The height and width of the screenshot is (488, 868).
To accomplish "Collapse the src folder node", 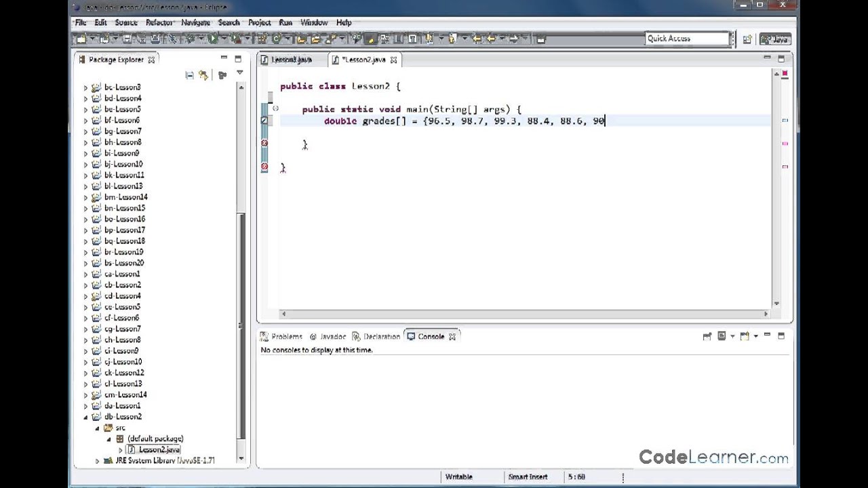I will (x=97, y=428).
